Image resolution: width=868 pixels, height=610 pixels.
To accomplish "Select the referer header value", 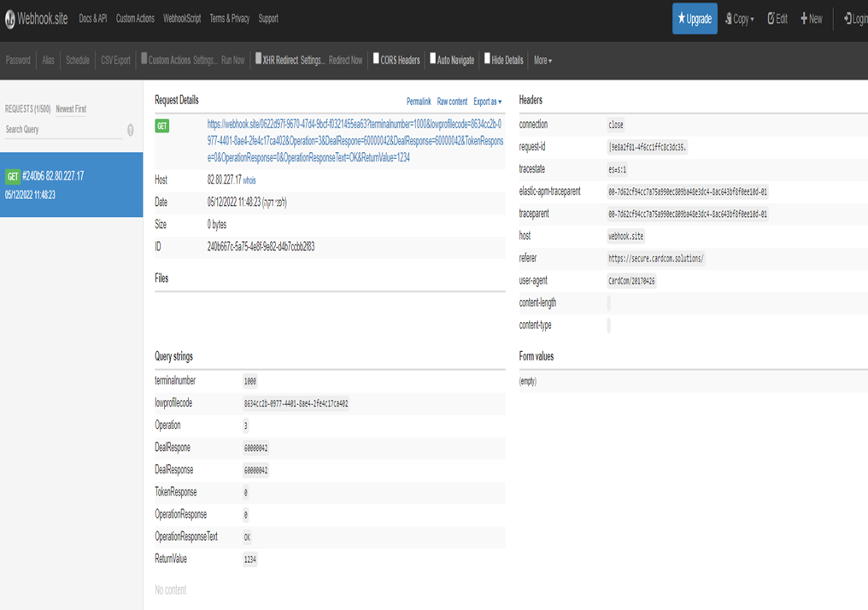I will pos(656,259).
